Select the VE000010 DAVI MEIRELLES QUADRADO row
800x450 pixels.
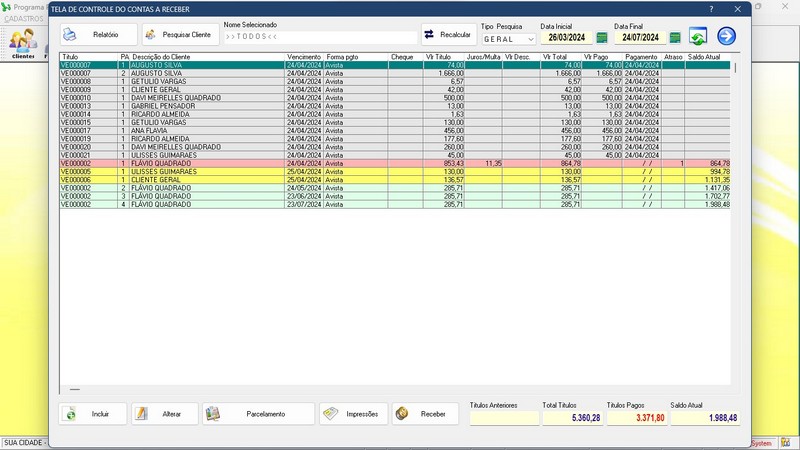coord(395,98)
